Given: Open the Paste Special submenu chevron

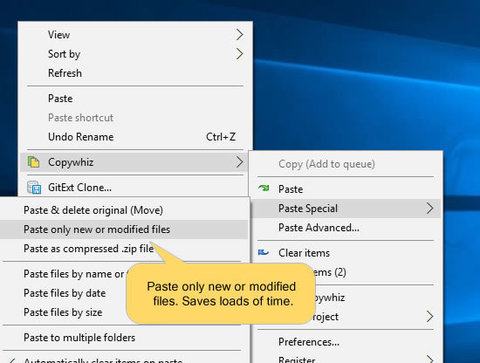Looking at the screenshot, I should (430, 208).
